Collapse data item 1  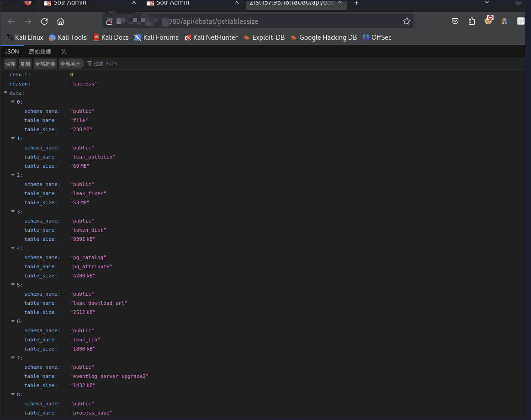point(13,138)
